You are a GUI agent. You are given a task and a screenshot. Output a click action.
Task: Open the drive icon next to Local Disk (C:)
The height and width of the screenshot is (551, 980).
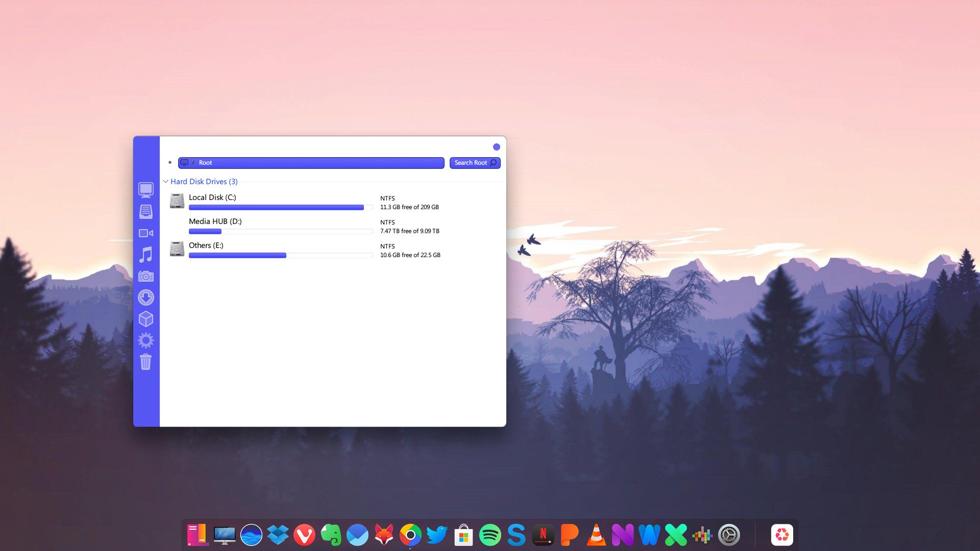(177, 201)
